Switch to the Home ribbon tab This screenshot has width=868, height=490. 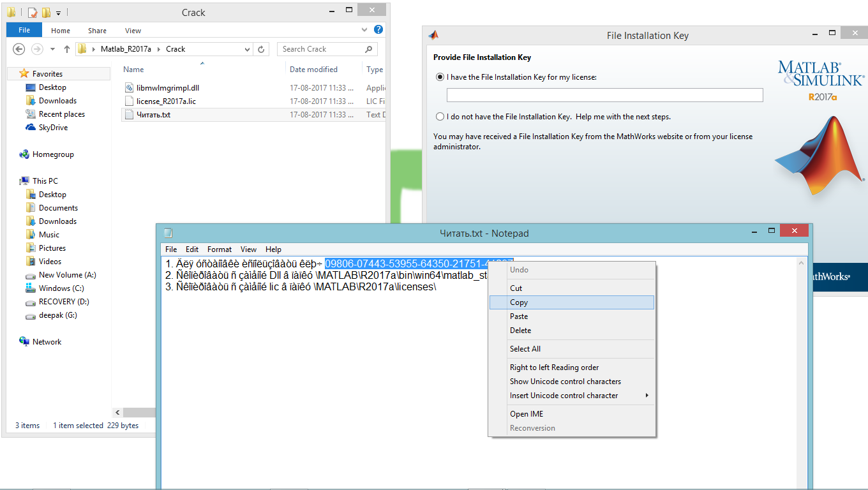click(61, 31)
